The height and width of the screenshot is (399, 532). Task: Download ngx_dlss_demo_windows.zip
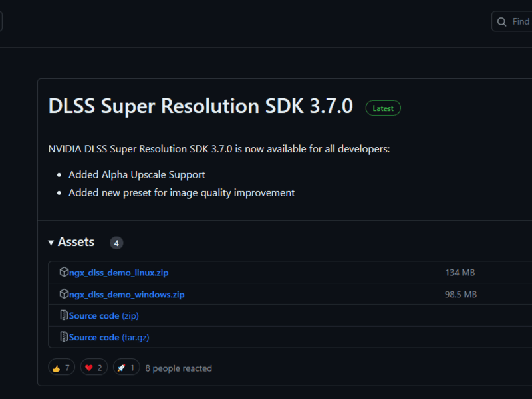click(x=127, y=295)
